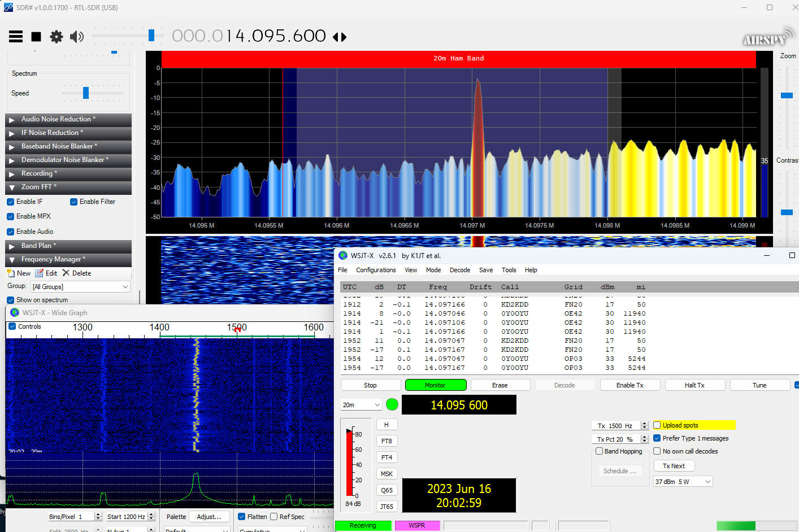Mute audio using the speaker icon
799x532 pixels.
(76, 37)
